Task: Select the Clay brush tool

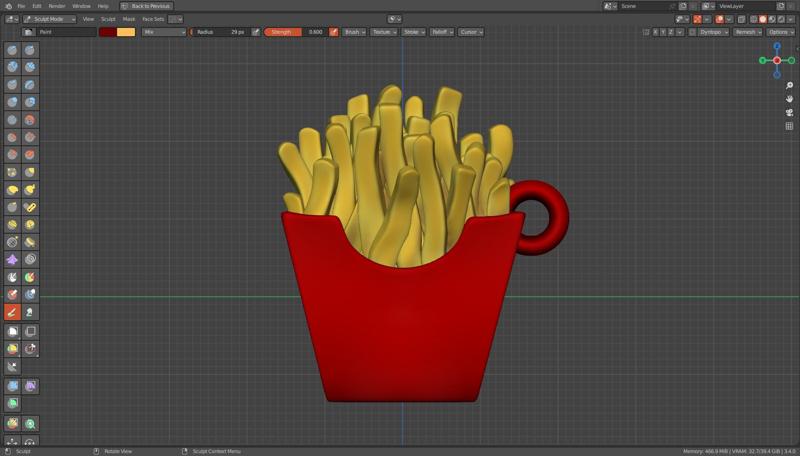Action: tap(12, 67)
